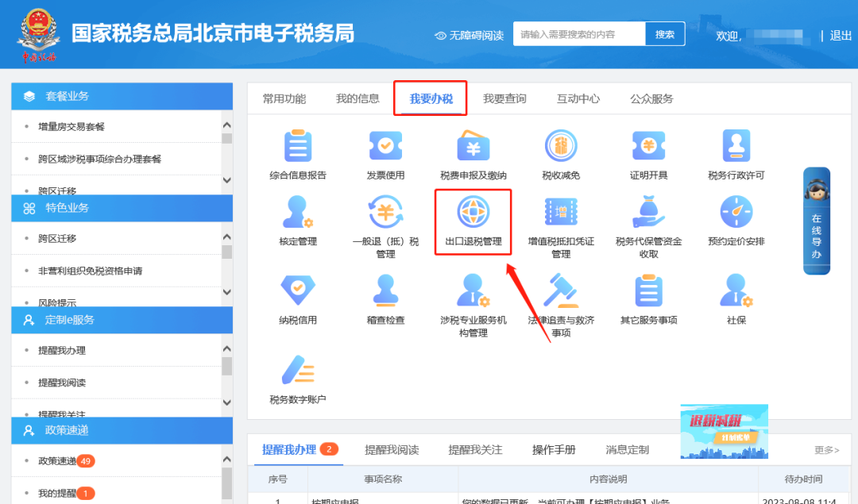Screen dimensions: 858x504
Task: Open 出口退税管理 globe icon
Action: point(473,212)
